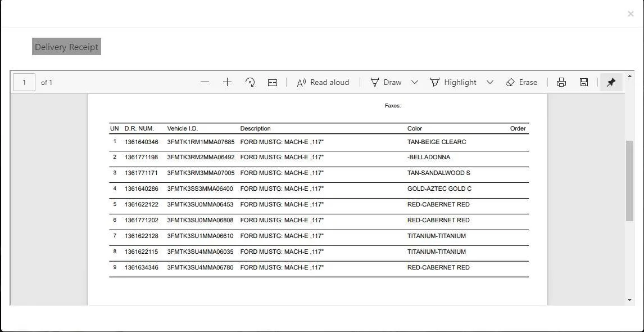The width and height of the screenshot is (644, 332).
Task: Click color GOLD-AZTEC GOLD C
Action: tap(439, 189)
